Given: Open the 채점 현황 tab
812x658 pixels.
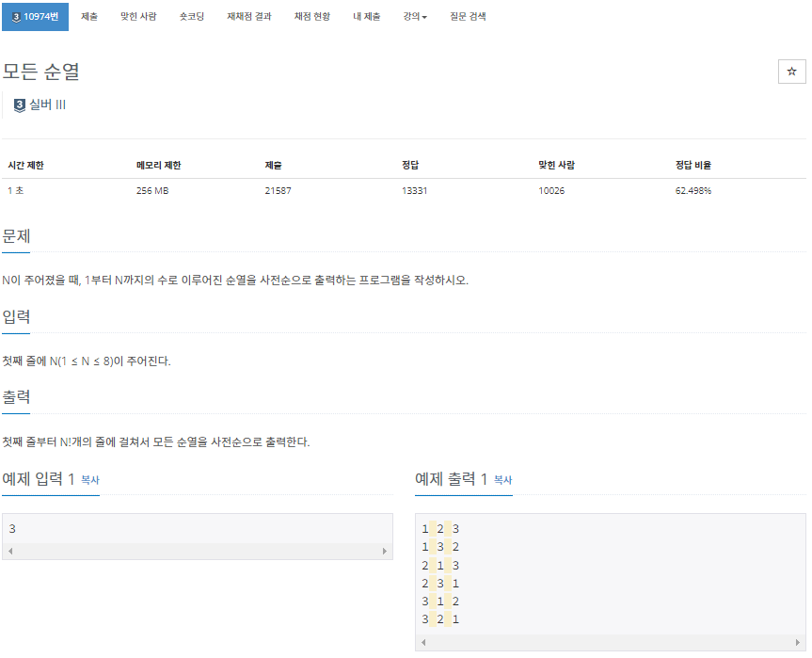Looking at the screenshot, I should pos(311,17).
